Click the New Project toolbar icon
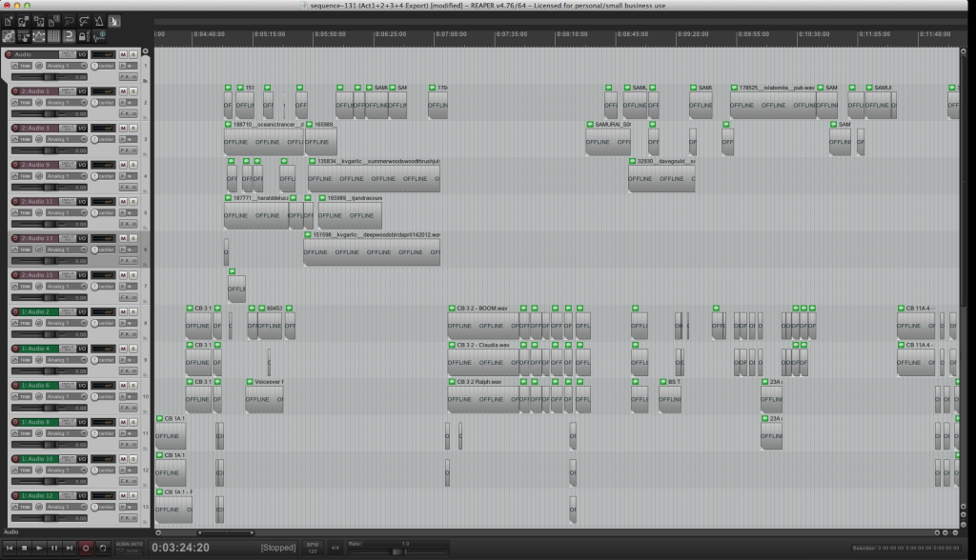This screenshot has height=560, width=976. 8,21
